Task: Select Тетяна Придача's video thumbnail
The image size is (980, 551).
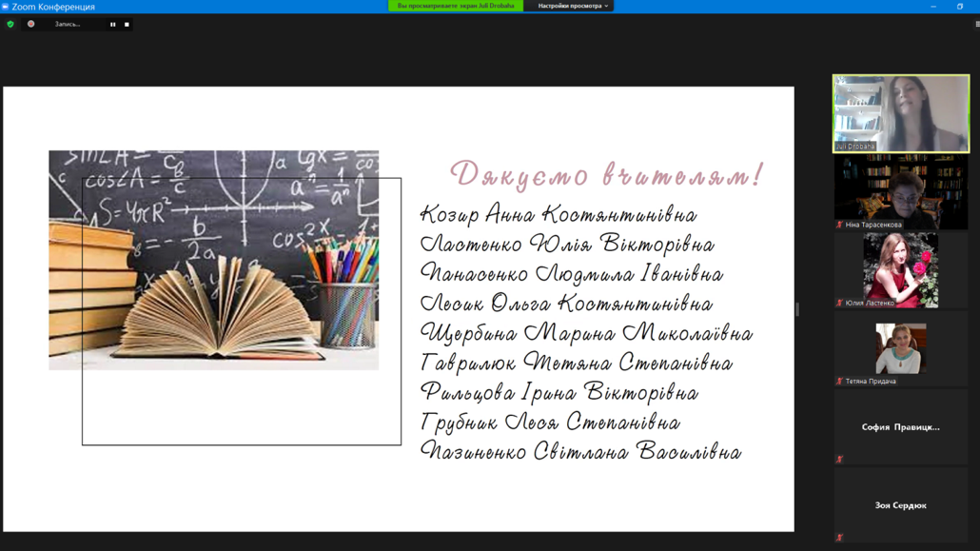Action: coord(900,347)
